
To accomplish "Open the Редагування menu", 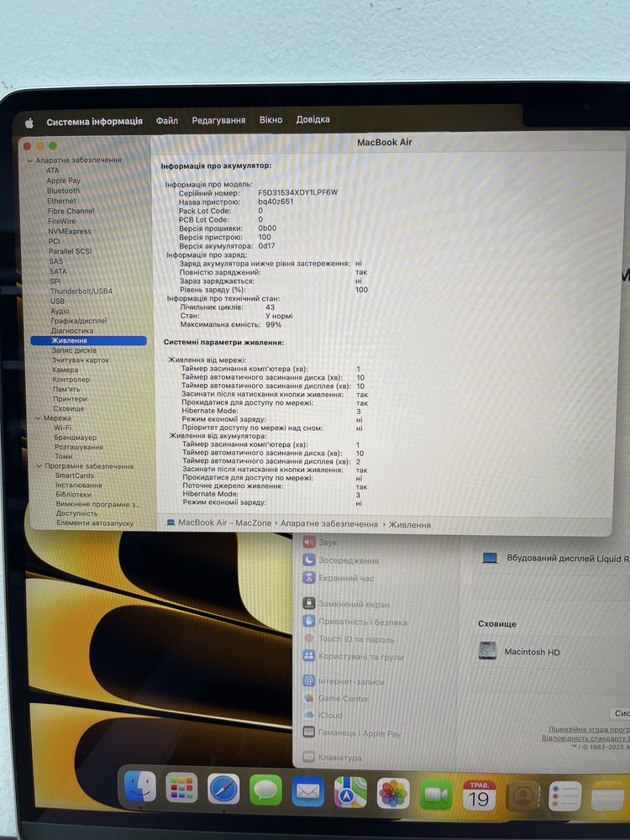I will coord(218,120).
